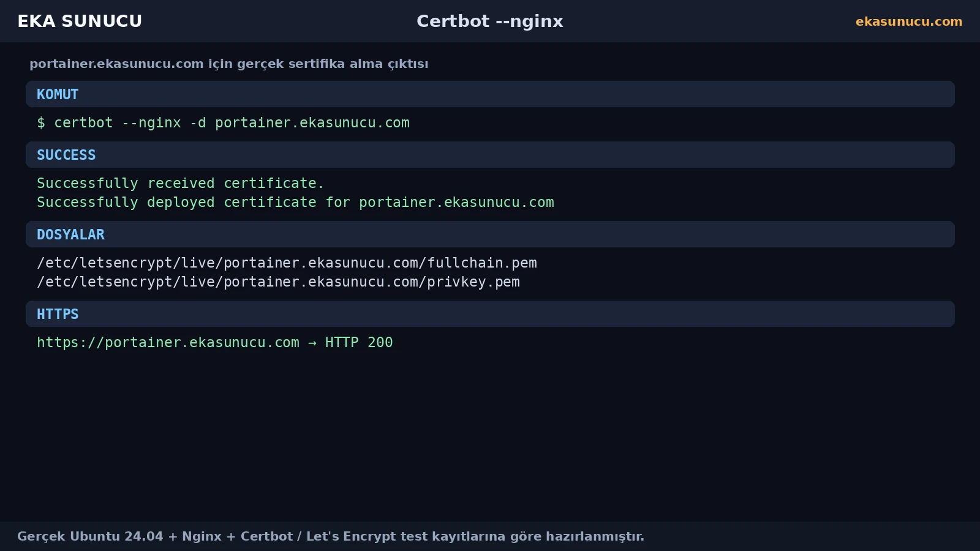The width and height of the screenshot is (980, 551).
Task: Click the Certbot --nginx heading
Action: point(490,21)
